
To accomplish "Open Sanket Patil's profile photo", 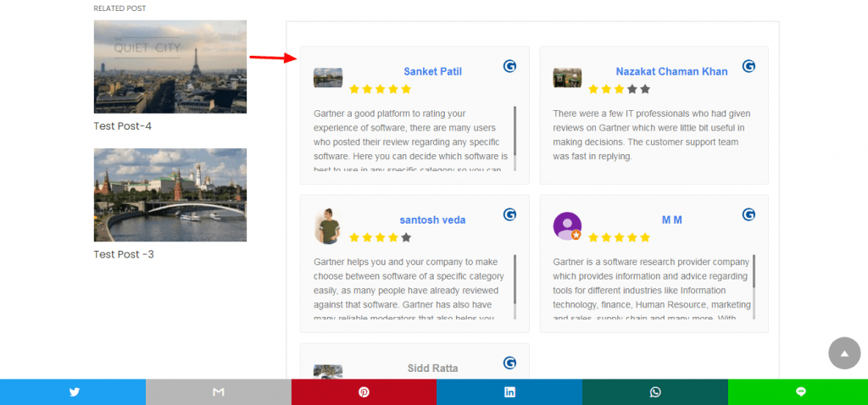I will (x=328, y=77).
